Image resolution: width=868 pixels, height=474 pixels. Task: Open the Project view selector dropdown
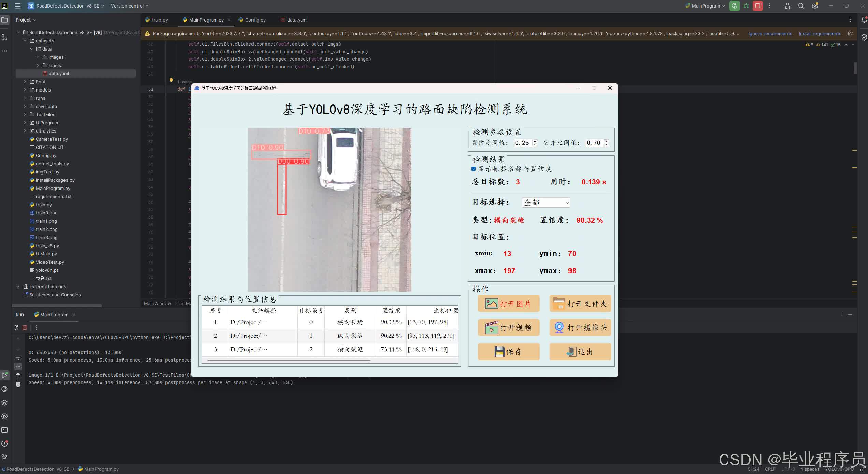26,20
